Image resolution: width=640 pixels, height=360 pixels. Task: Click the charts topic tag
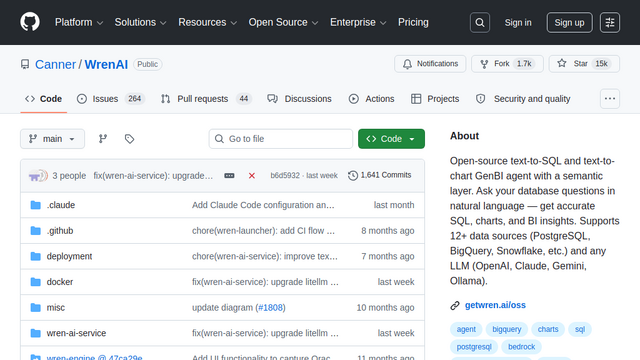coord(548,329)
